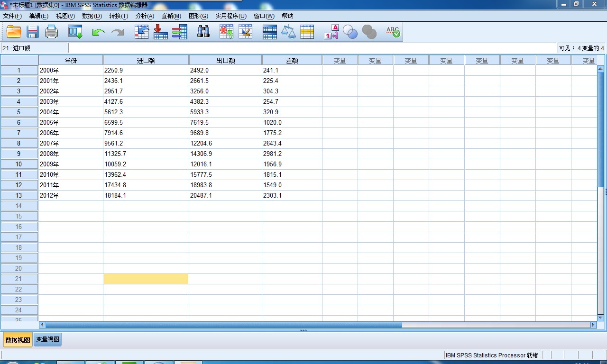Click the cell containing 14306.9
Viewport: 607px width, 364px height.
click(x=225, y=154)
